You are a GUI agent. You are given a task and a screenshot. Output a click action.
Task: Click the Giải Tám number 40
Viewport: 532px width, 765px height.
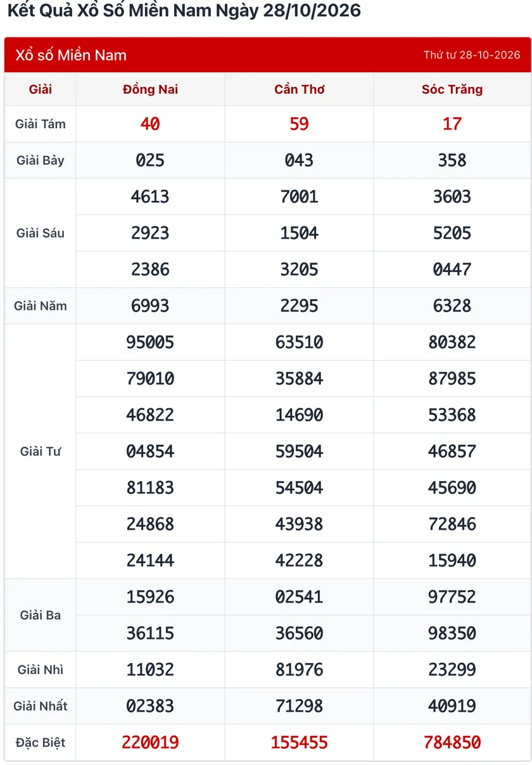pyautogui.click(x=150, y=124)
